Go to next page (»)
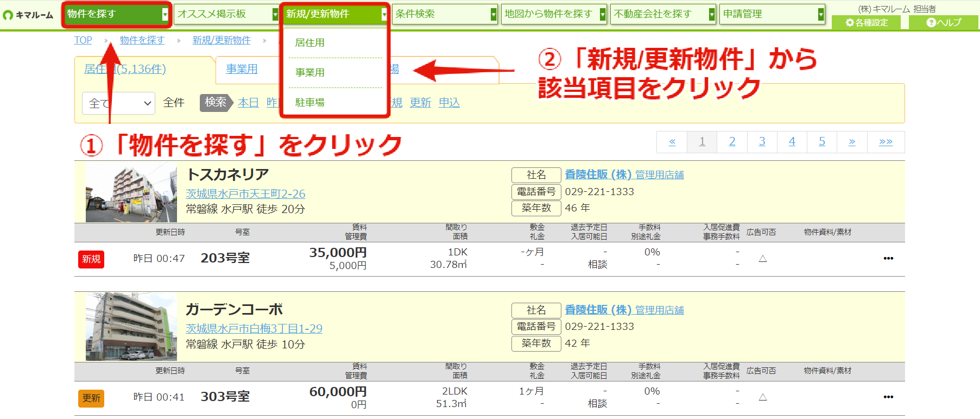The height and width of the screenshot is (419, 980). point(852,142)
